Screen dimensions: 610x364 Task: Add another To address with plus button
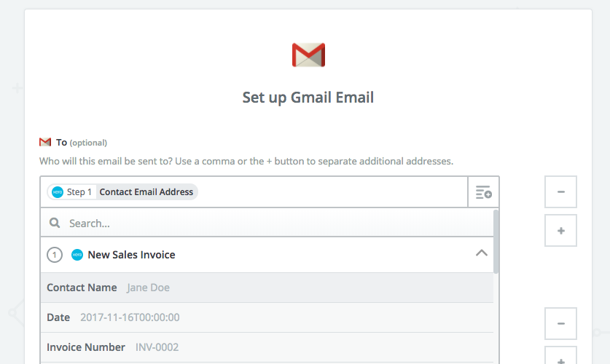point(560,230)
